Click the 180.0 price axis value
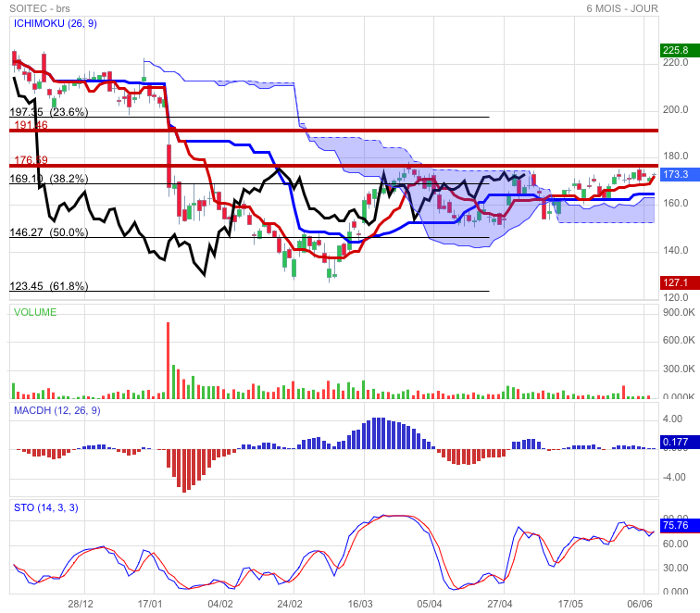This screenshot has height=613, width=700. [675, 156]
